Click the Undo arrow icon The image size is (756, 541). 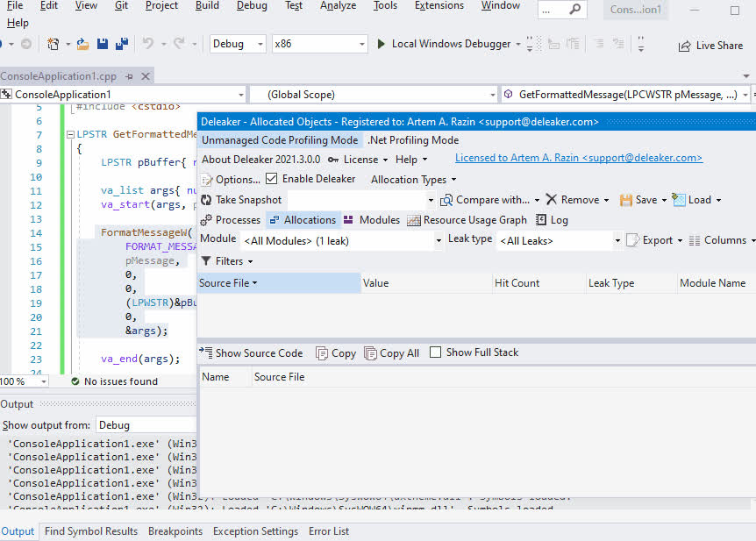(x=147, y=44)
